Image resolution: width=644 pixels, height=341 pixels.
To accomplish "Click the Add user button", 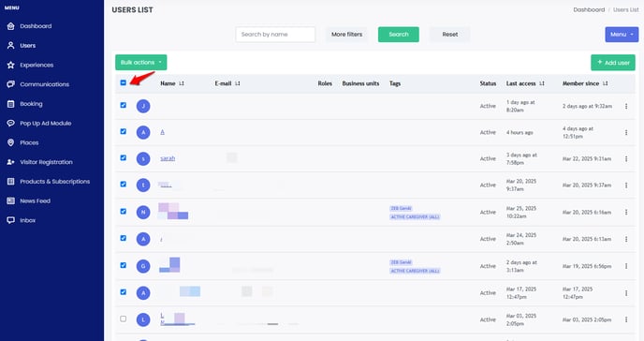I will pos(613,63).
